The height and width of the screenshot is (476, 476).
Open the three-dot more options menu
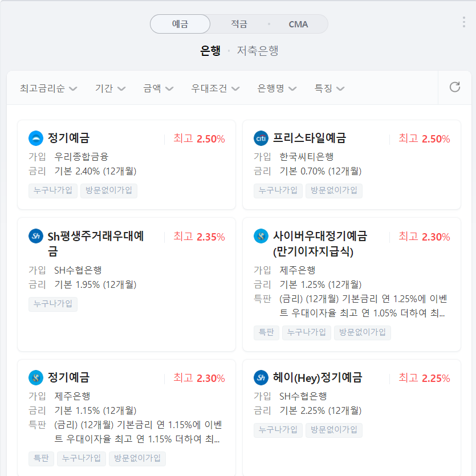(463, 22)
